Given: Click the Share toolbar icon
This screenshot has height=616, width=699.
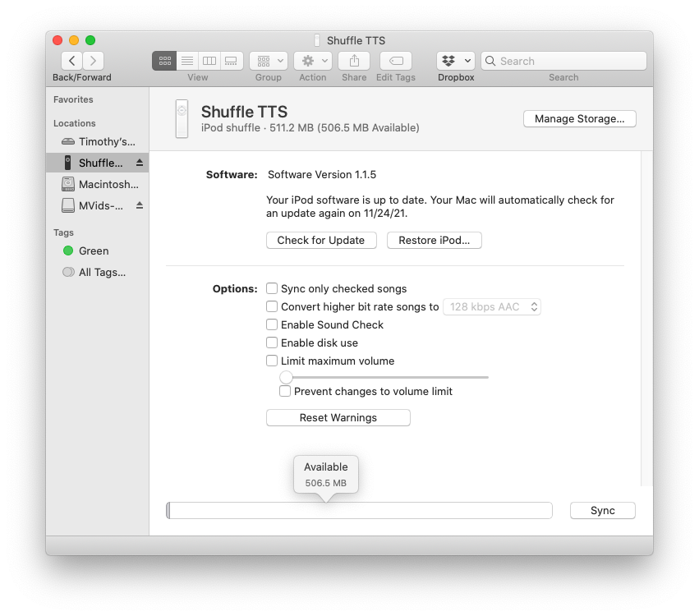Looking at the screenshot, I should tap(354, 61).
